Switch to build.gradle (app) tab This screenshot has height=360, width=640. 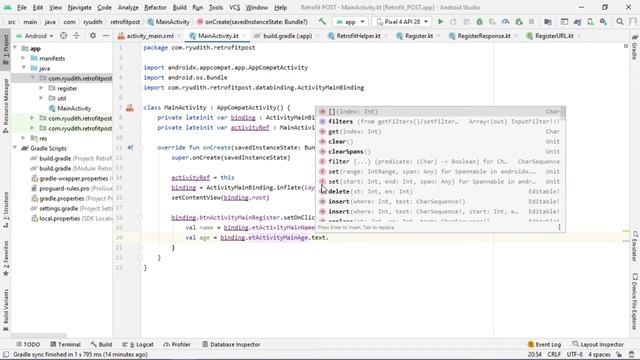pos(287,36)
